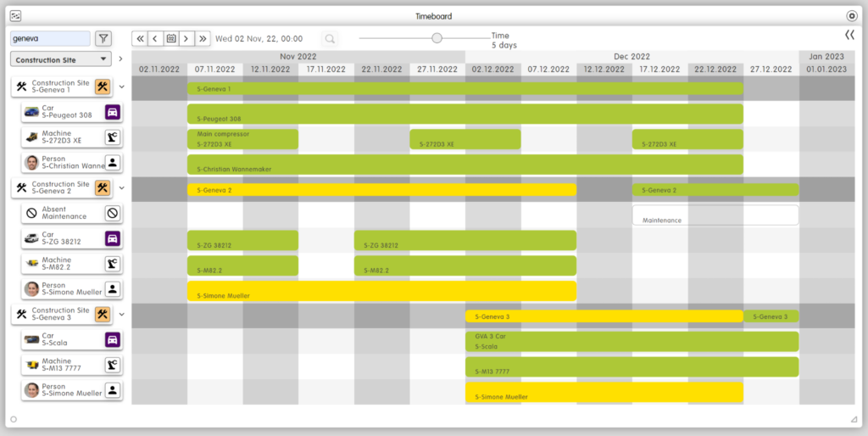868x436 pixels.
Task: Click the geneva search input field
Action: pos(49,38)
